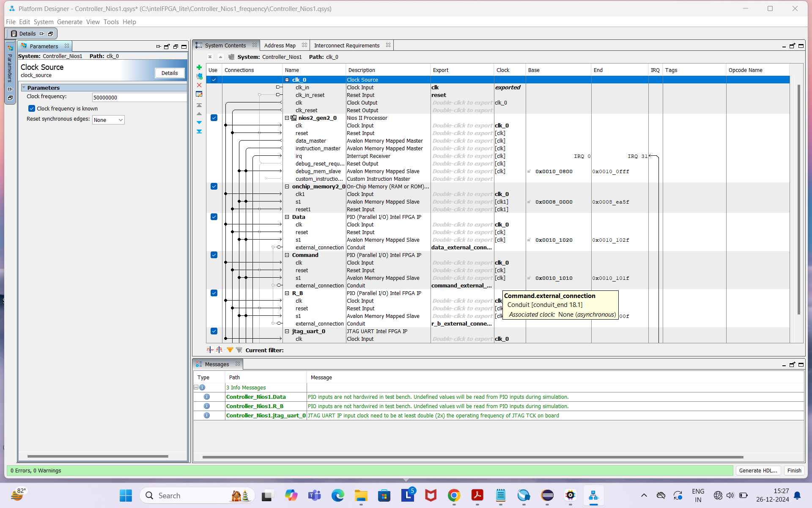812x508 pixels.
Task: Close the Messages tab
Action: click(x=238, y=364)
